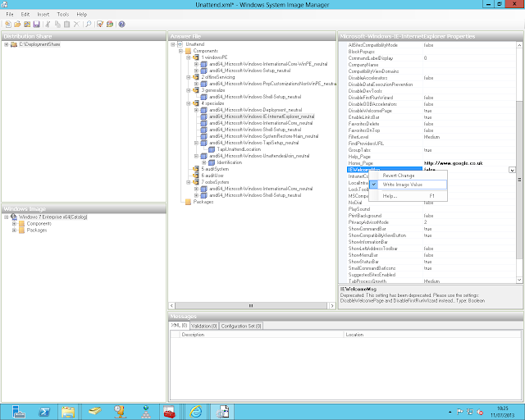This screenshot has width=525, height=420.
Task: Expand the Microsoft-Windows-Deployment_neutral node
Action: click(197, 110)
